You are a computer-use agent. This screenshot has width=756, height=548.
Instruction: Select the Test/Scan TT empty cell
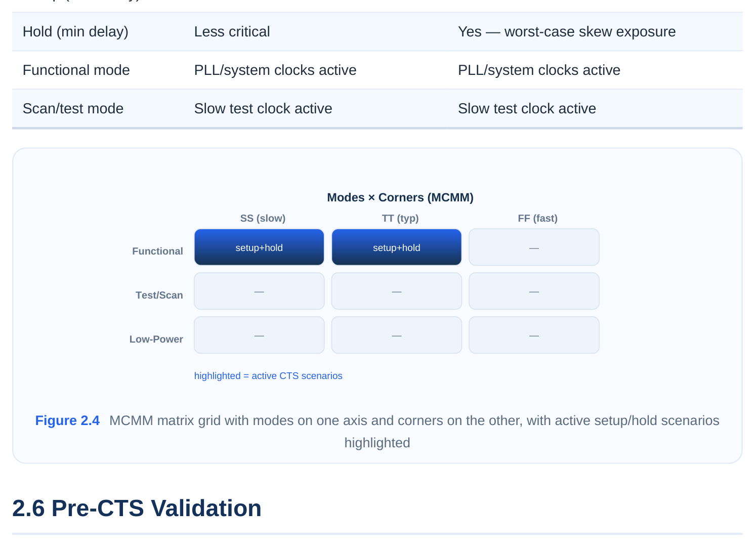397,291
